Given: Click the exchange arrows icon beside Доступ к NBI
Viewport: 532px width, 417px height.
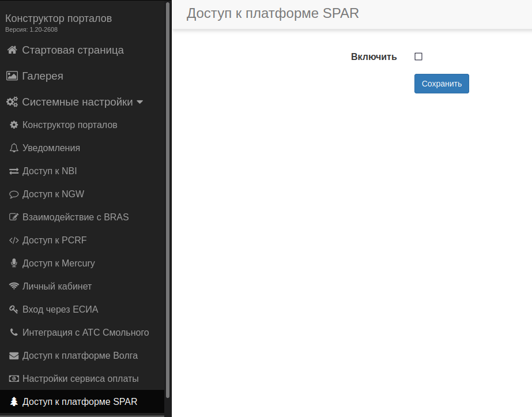Looking at the screenshot, I should (14, 171).
